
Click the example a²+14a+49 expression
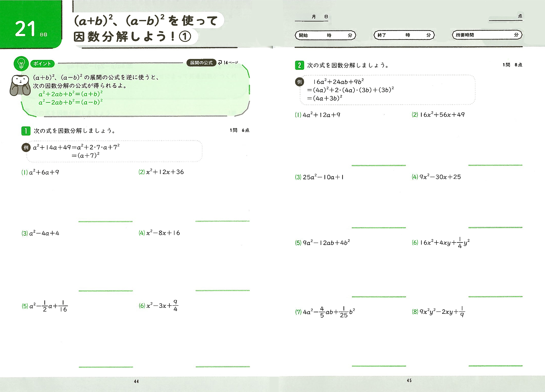tap(76, 147)
